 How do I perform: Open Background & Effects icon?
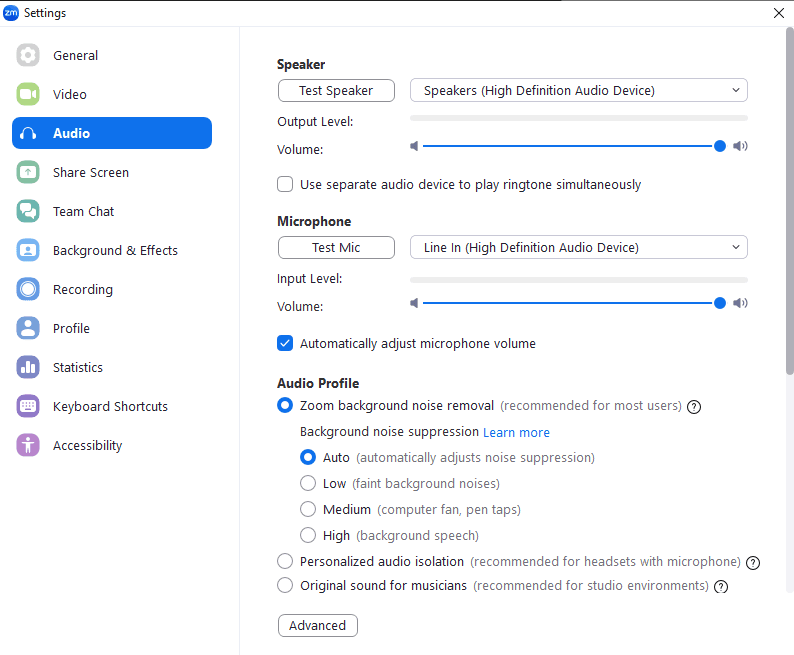point(28,251)
